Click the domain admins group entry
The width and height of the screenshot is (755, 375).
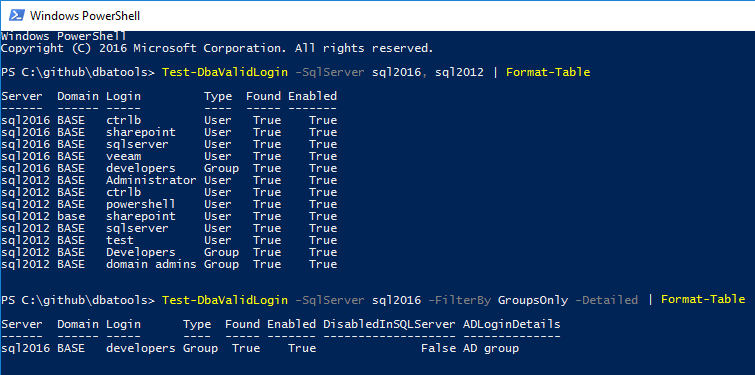(x=151, y=264)
